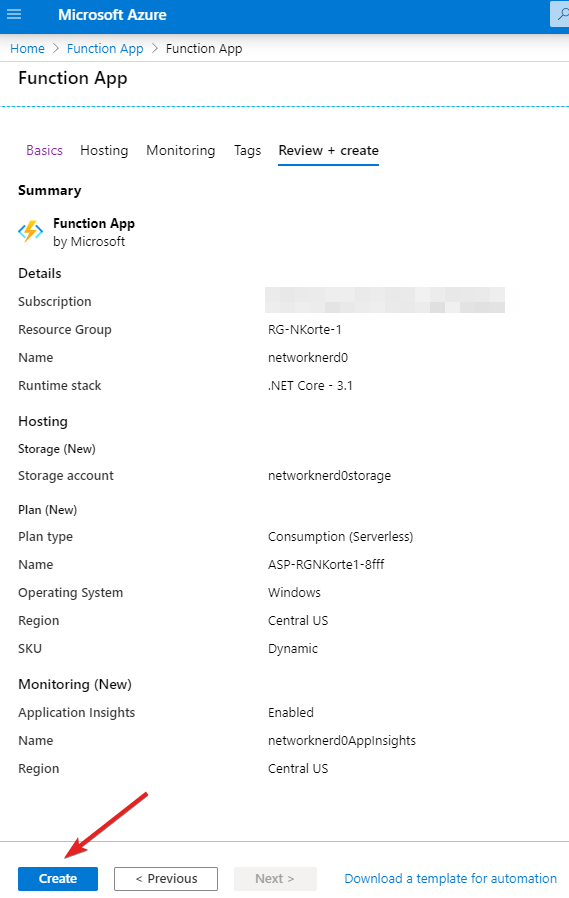This screenshot has height=898, width=569.
Task: Click the Dynamic SKU value
Action: coord(293,648)
